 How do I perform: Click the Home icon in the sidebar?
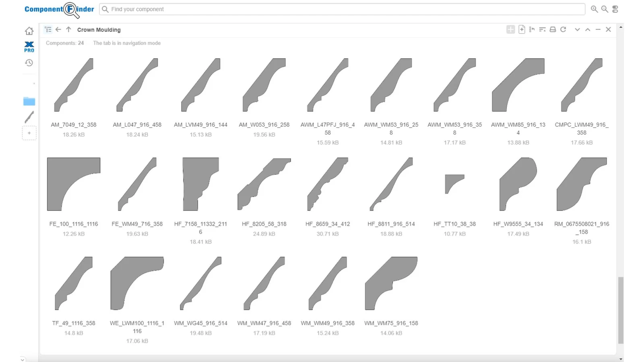[29, 31]
